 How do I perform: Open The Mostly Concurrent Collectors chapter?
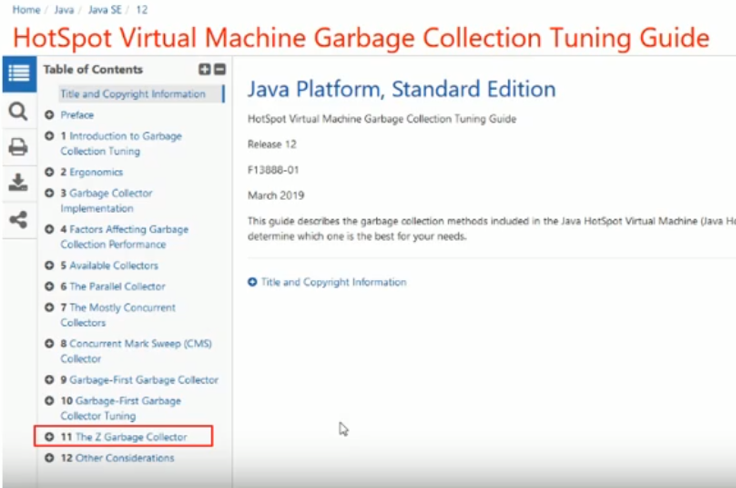tap(118, 315)
